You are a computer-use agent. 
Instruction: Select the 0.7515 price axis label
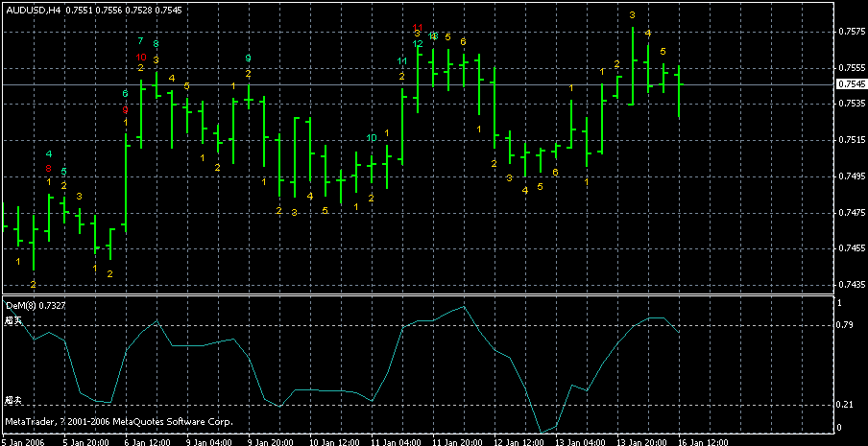(x=851, y=140)
